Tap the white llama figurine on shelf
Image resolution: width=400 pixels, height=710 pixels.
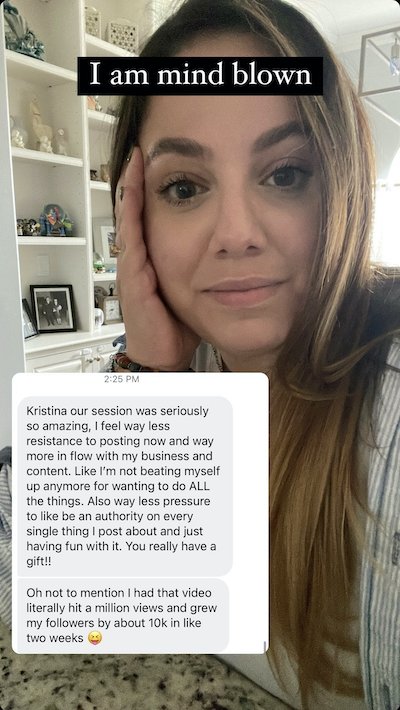pyautogui.click(x=41, y=127)
